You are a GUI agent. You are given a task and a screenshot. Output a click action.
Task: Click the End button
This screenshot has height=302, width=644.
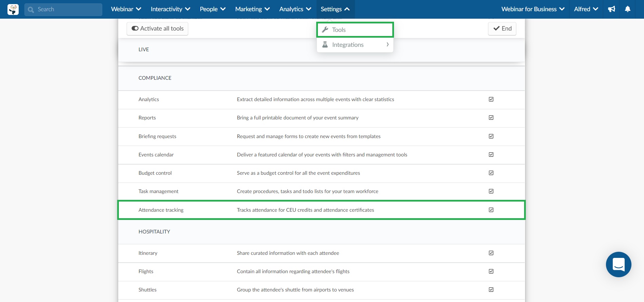502,29
